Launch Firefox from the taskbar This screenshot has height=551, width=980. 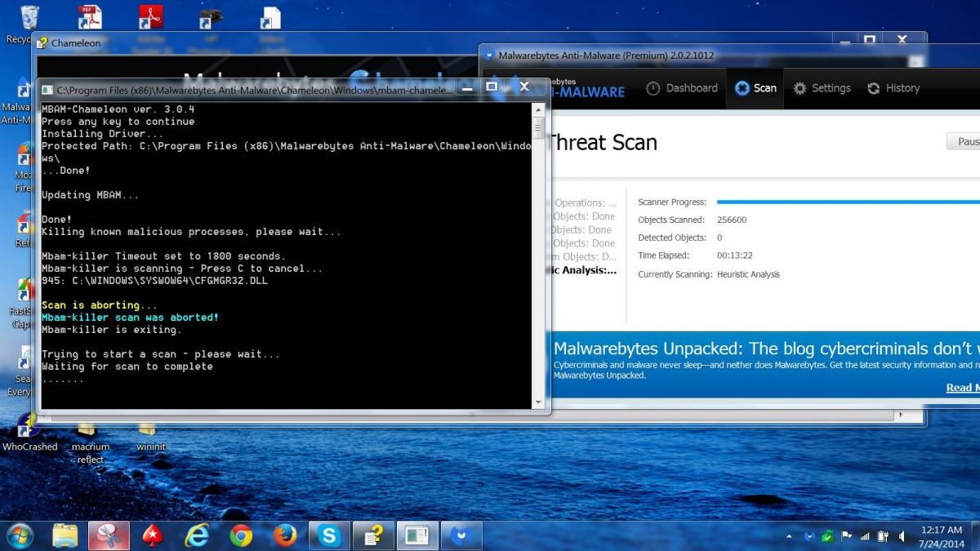coord(286,535)
